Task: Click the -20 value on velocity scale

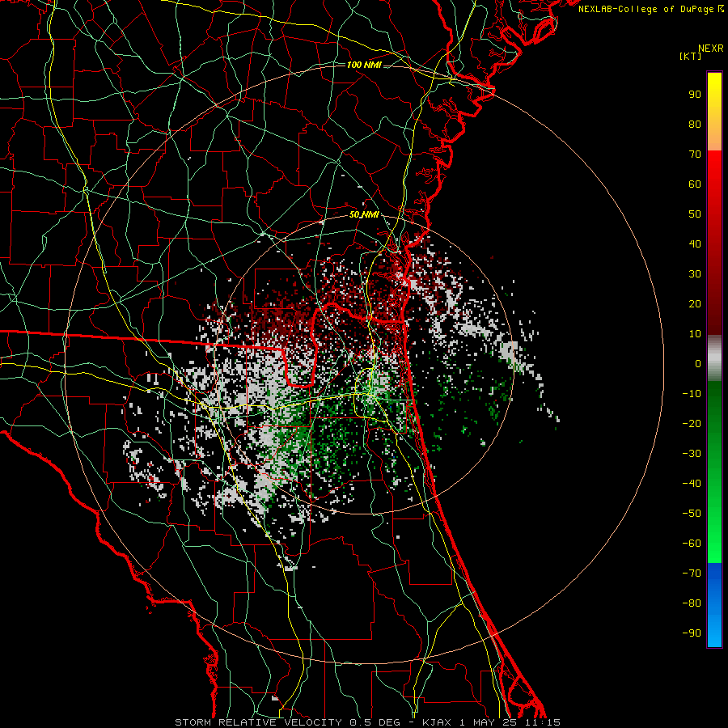Action: click(692, 424)
